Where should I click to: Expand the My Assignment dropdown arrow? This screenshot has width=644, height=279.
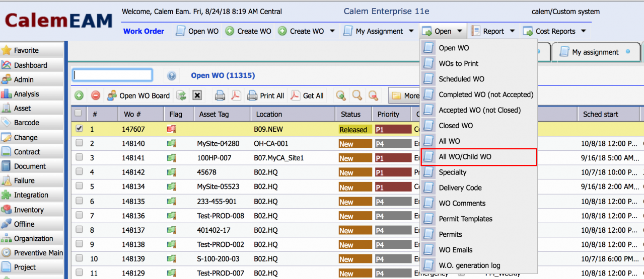(411, 31)
